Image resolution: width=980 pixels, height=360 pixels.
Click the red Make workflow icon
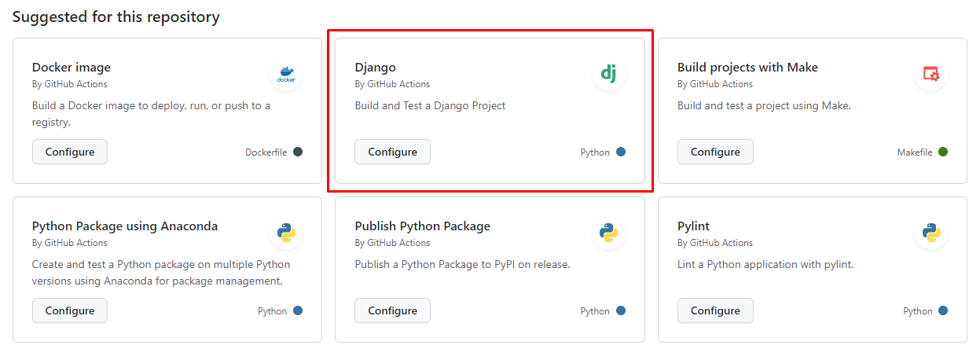pos(931,75)
